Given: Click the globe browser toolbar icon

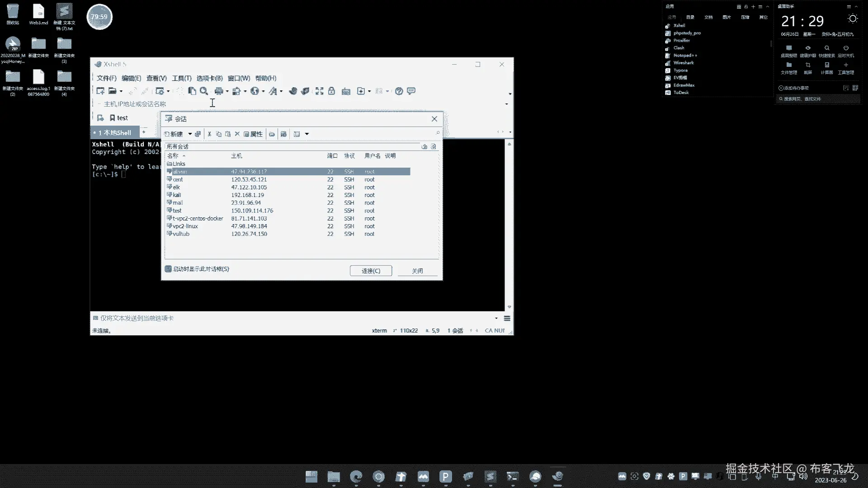Looking at the screenshot, I should click(255, 91).
